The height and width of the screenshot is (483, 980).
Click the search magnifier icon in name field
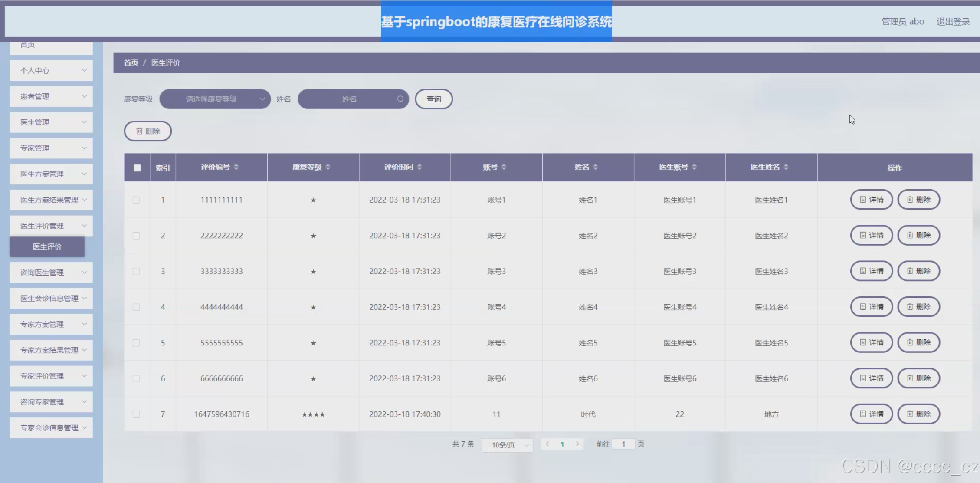[400, 99]
